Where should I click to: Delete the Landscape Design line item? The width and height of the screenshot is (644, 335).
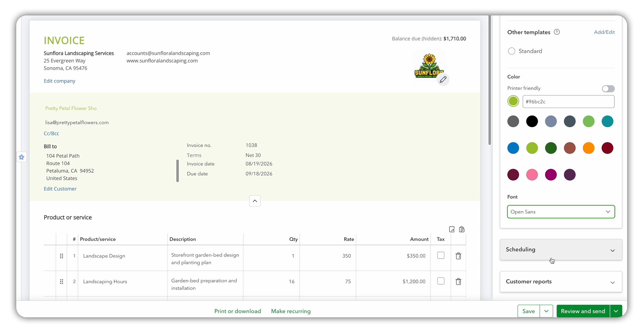(x=458, y=256)
